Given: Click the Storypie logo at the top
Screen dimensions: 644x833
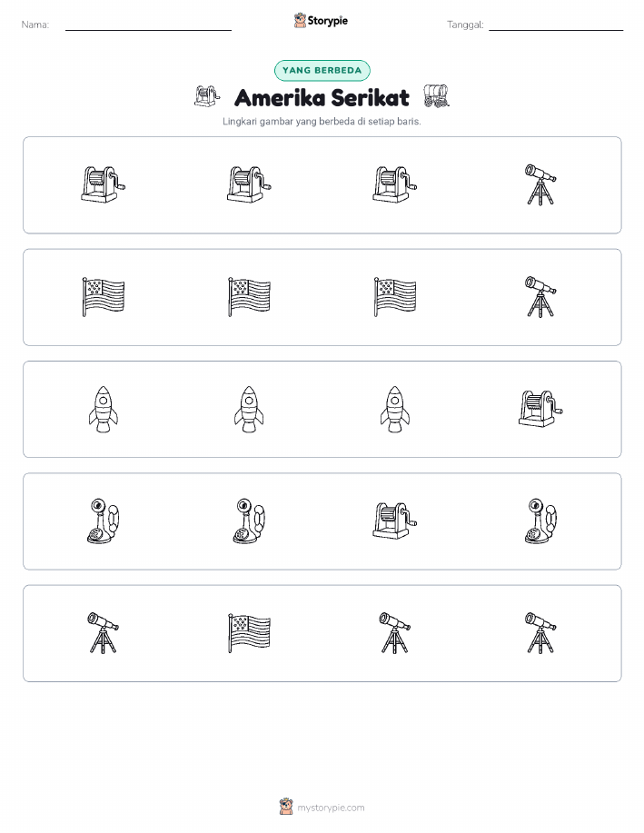Looking at the screenshot, I should (321, 21).
